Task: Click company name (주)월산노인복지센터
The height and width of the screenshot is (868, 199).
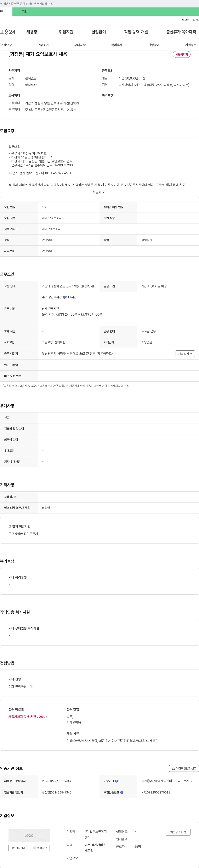Action: [95, 834]
